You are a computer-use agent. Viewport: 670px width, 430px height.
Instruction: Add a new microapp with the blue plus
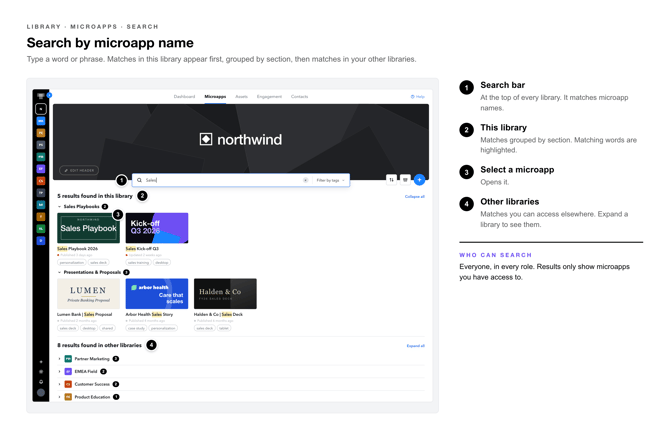pos(420,180)
